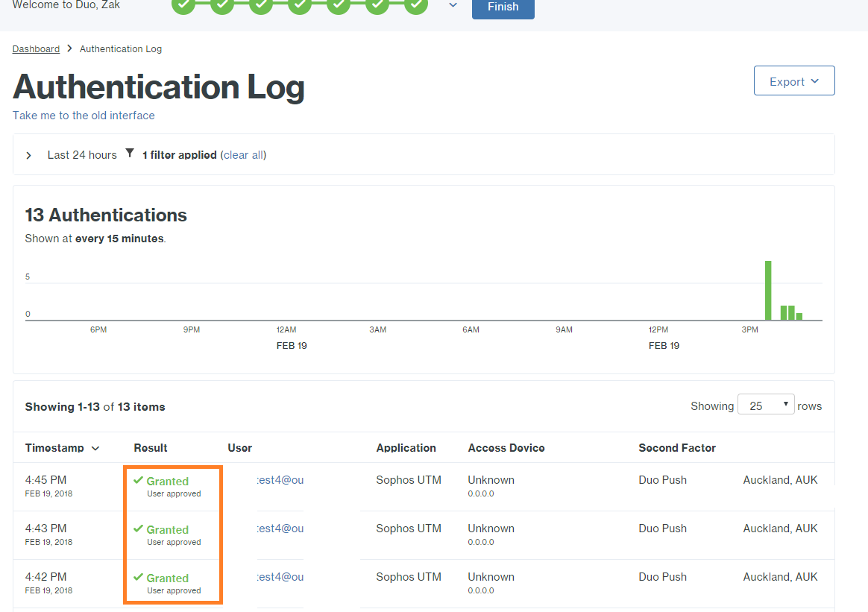Click the last green setup step checkmark
This screenshot has width=868, height=612.
(x=416, y=4)
